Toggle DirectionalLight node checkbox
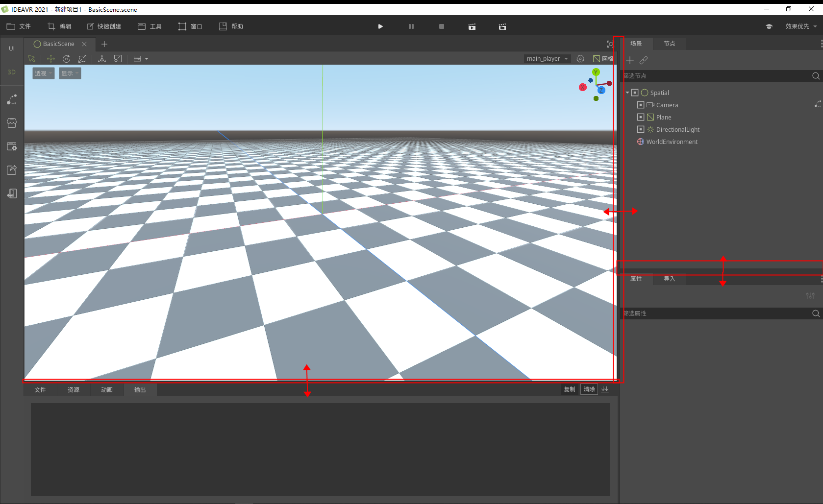Screen dimensions: 823x504 coord(641,129)
